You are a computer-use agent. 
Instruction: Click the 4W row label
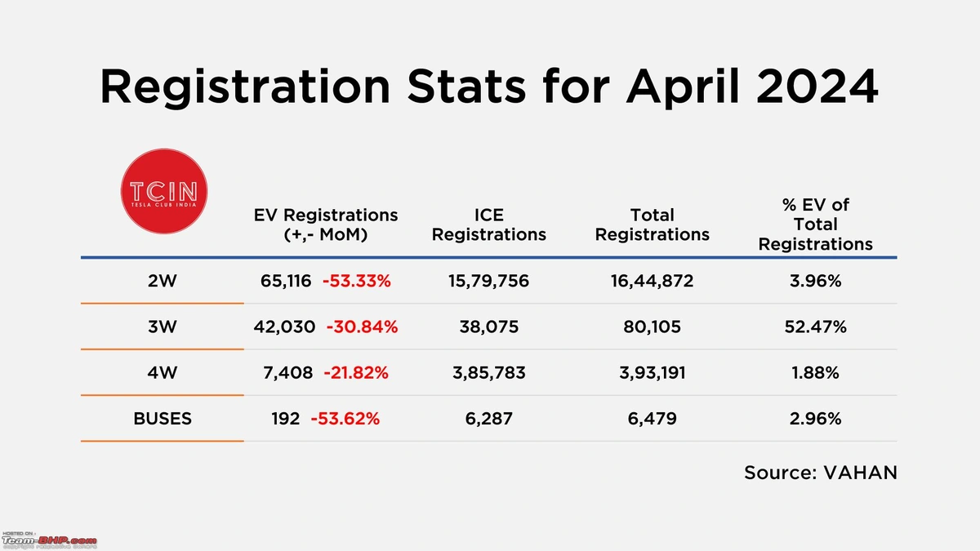pos(163,373)
